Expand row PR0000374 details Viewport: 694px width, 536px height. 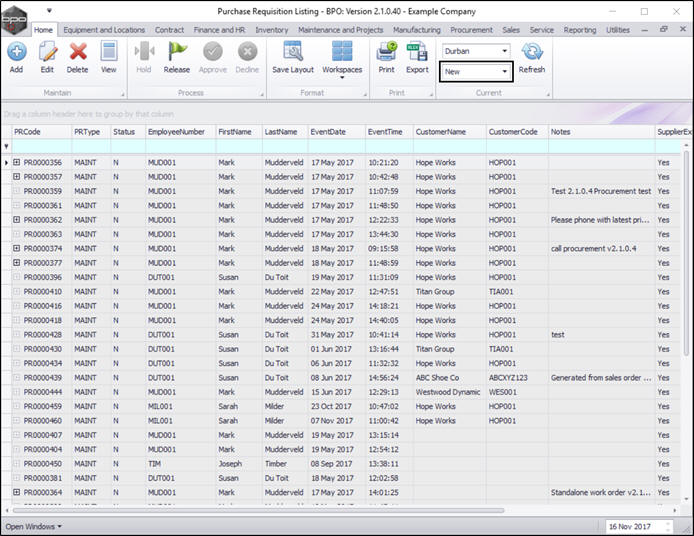16,247
